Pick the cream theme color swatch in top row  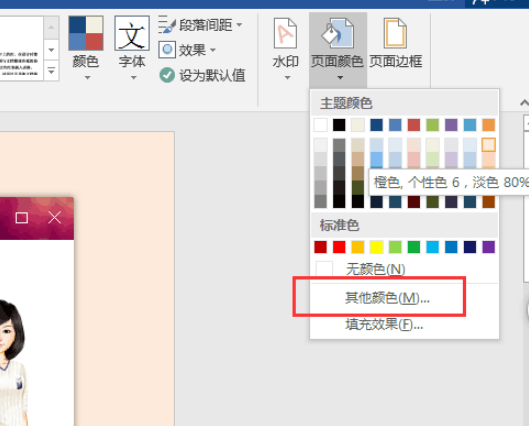358,125
